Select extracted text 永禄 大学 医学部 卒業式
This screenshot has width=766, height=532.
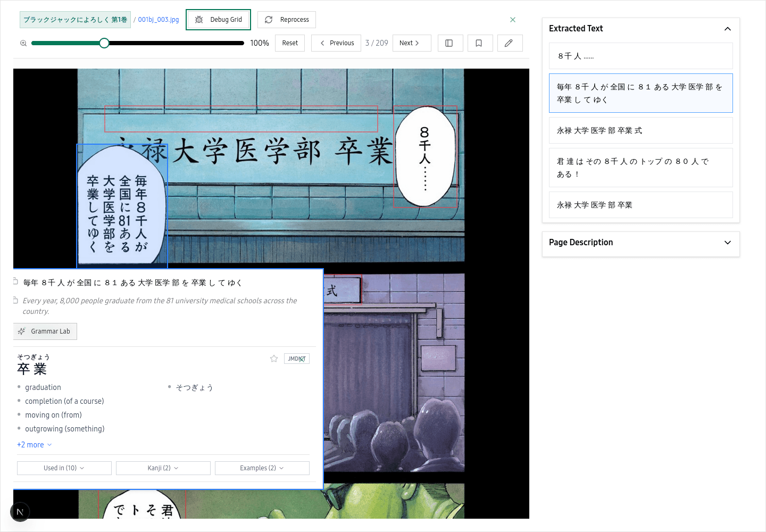(x=640, y=130)
